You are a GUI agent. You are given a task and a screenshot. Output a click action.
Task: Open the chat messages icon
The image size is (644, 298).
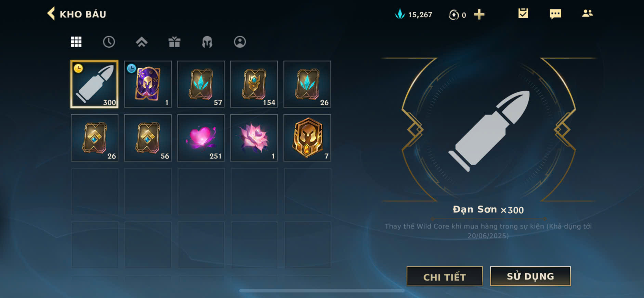point(555,14)
